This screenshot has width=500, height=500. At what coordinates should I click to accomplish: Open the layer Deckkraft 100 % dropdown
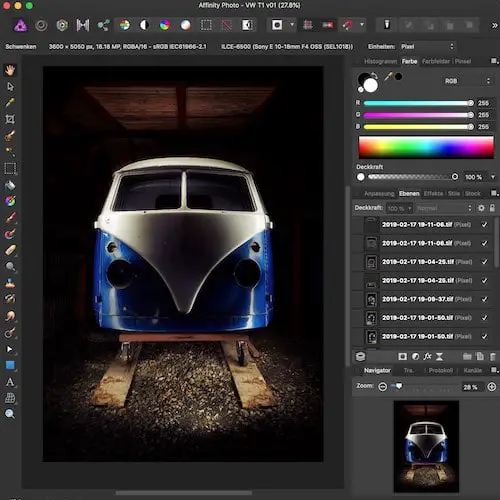click(x=399, y=208)
